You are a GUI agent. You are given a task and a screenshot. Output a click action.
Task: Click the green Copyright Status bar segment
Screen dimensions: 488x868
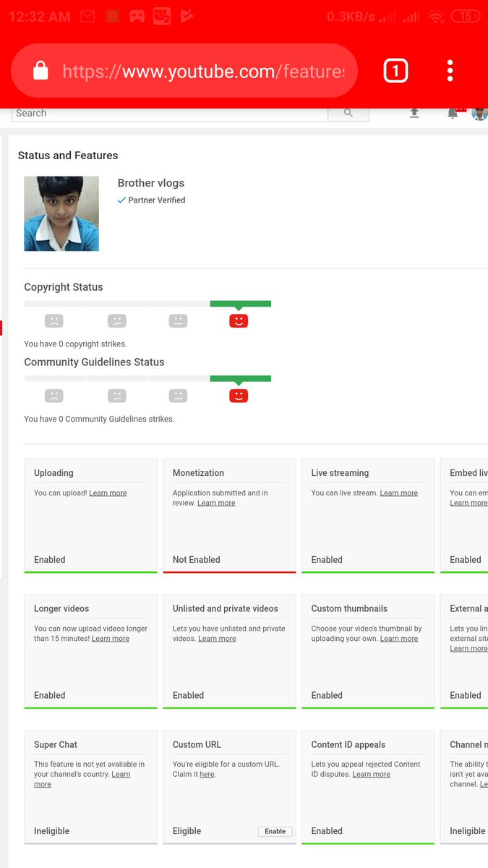(x=241, y=304)
